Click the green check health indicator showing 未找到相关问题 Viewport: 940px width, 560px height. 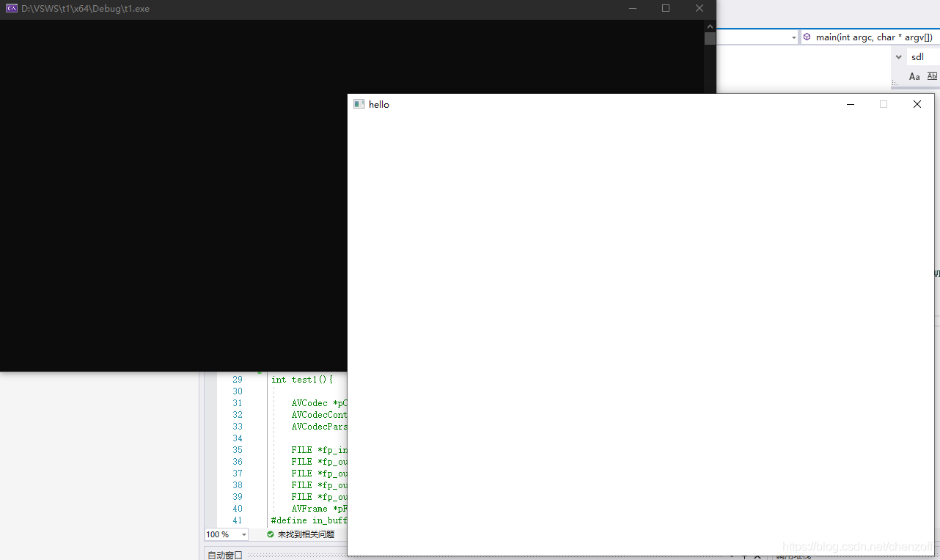pos(271,534)
